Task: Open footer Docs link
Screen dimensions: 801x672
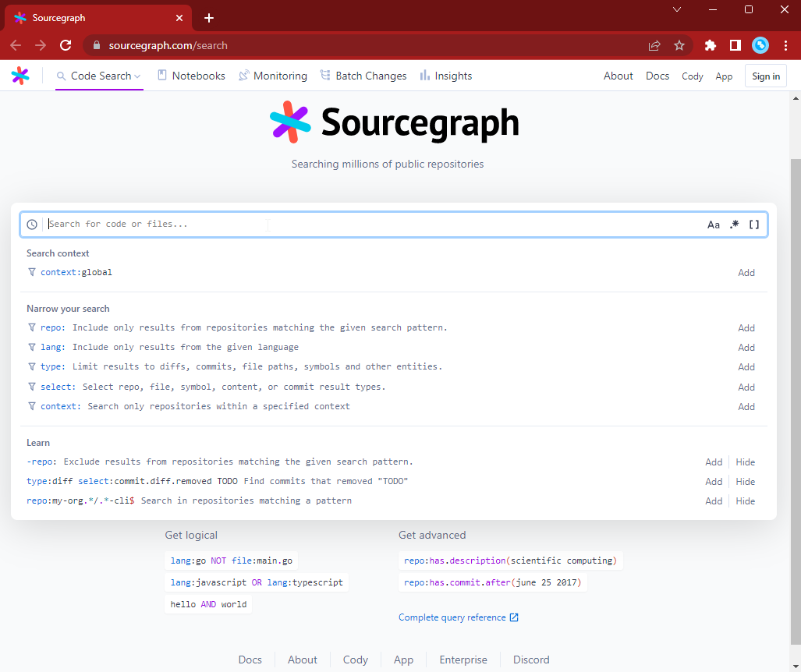Action: (x=250, y=660)
